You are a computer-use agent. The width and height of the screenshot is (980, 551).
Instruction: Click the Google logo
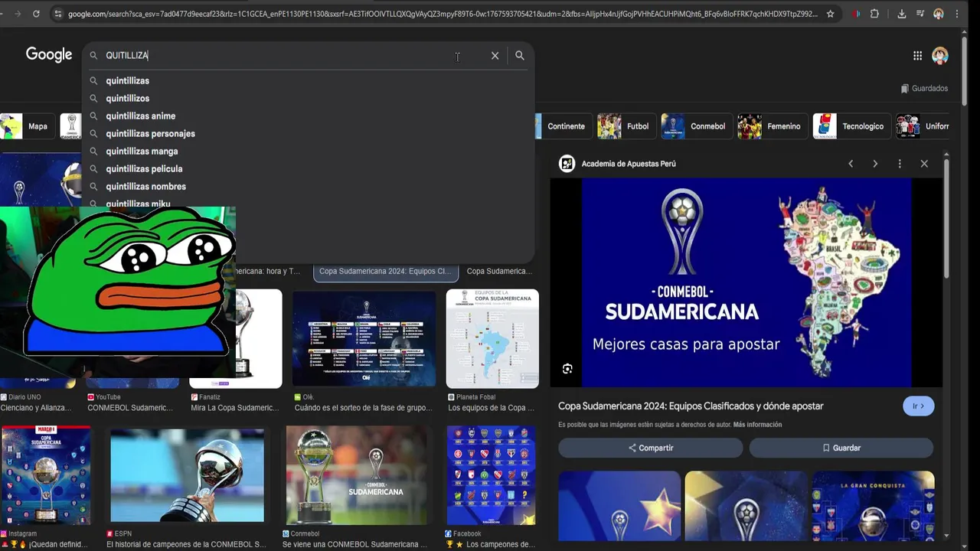coord(49,54)
